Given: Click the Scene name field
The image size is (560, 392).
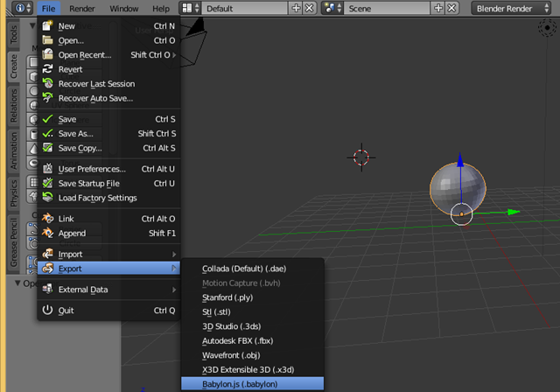Looking at the screenshot, I should click(x=387, y=8).
